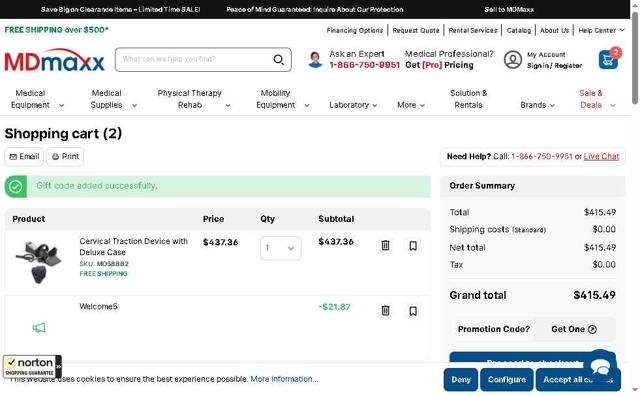Open the Help Center dropdown
Screen dimensions: 640x396
coord(601,30)
